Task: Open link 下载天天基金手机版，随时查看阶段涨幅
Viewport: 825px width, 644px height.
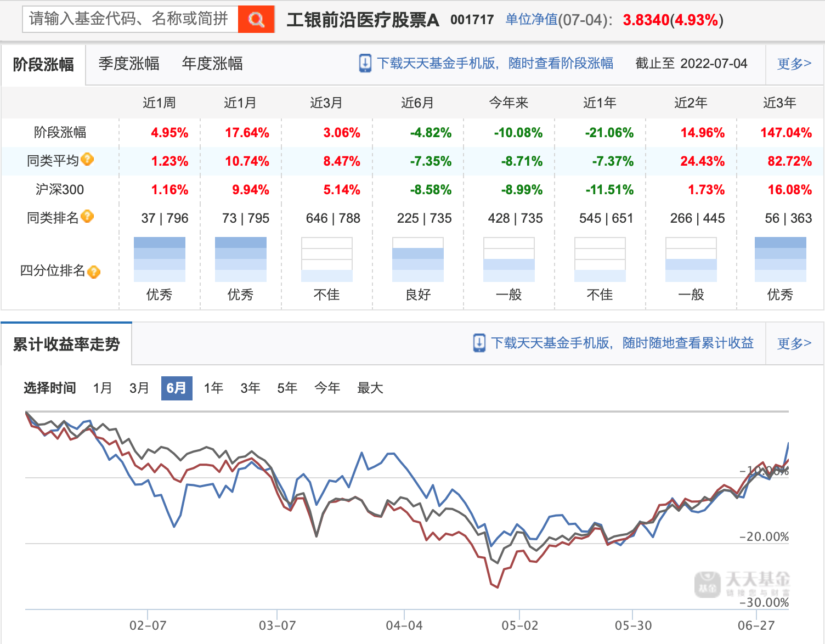Action: [x=495, y=64]
